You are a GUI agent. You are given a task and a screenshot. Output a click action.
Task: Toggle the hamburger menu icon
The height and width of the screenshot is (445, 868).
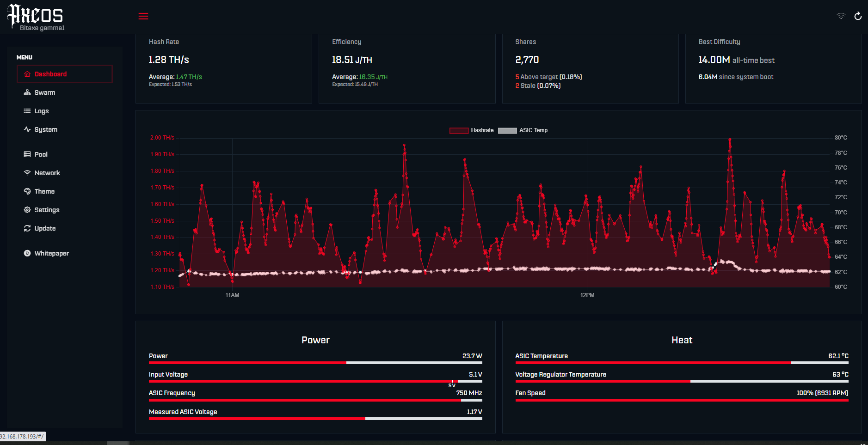143,16
